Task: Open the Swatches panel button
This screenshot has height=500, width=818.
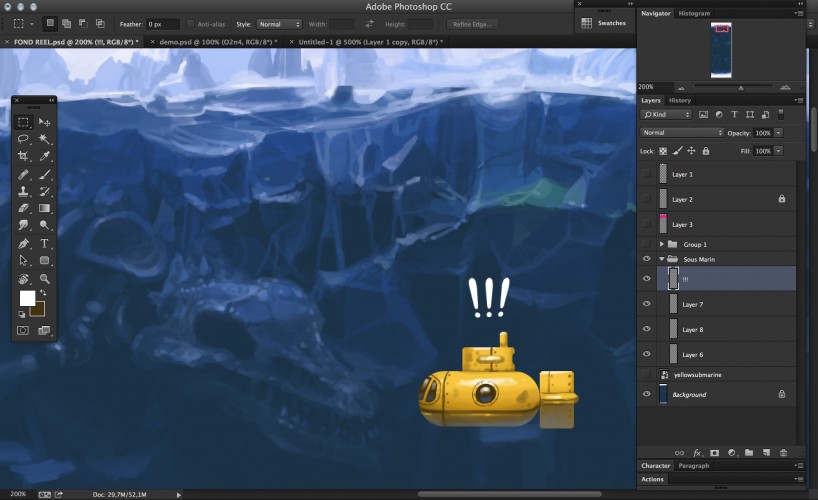Action: pos(604,23)
